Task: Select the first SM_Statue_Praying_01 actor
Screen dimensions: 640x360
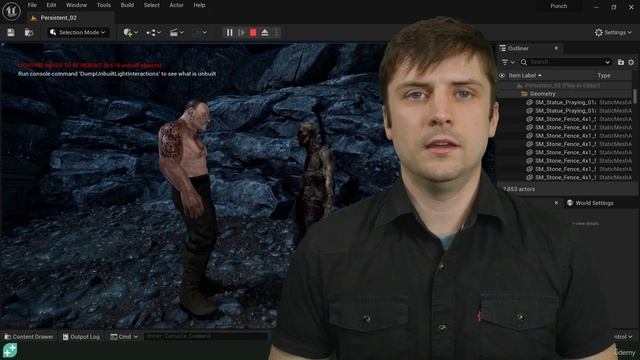Action: (565, 102)
